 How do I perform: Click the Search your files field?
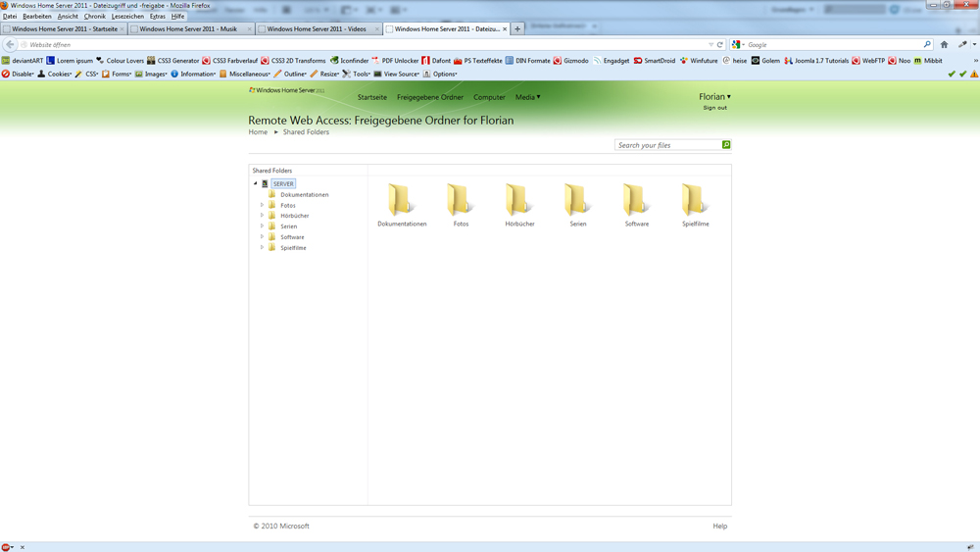(668, 145)
